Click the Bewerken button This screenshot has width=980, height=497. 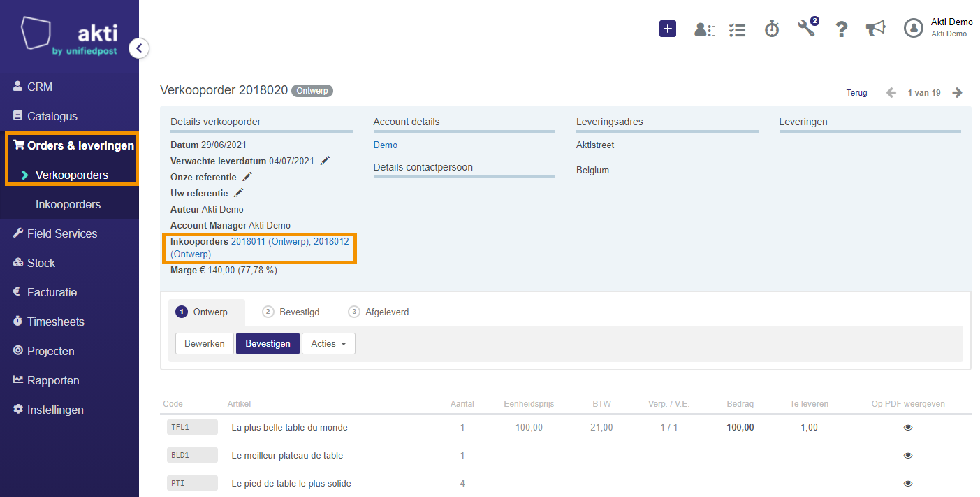(205, 344)
